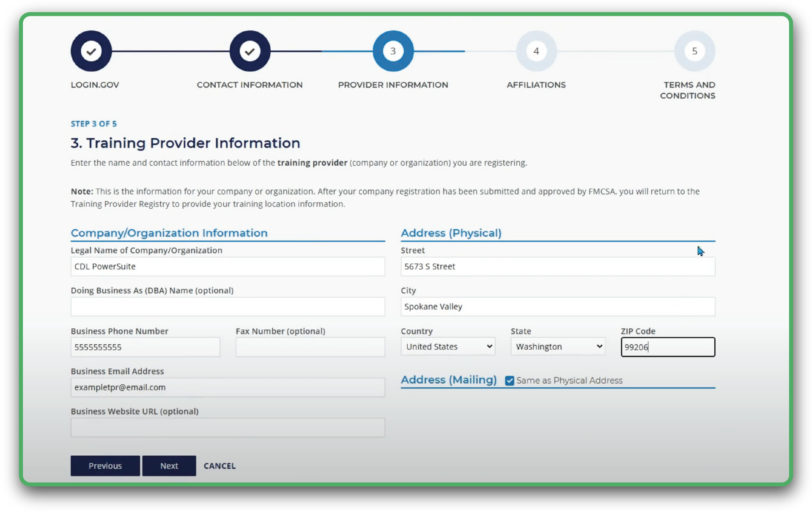812x512 pixels.
Task: Click the CANCEL link
Action: (x=219, y=465)
